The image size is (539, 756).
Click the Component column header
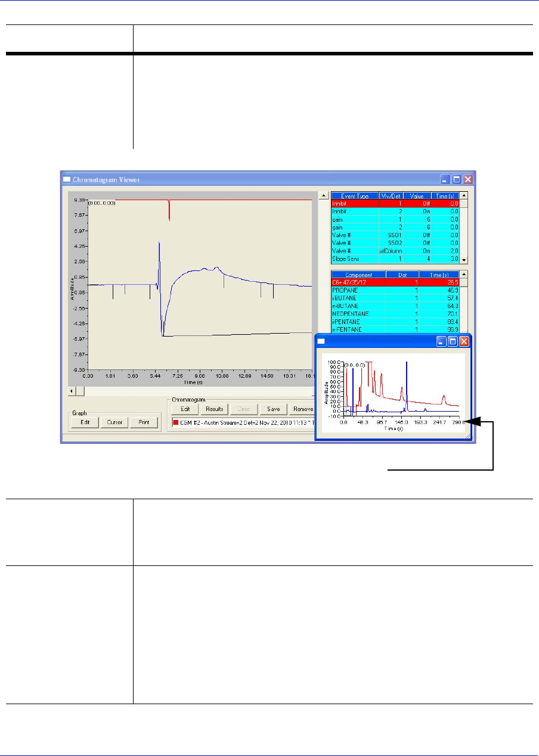(x=358, y=275)
